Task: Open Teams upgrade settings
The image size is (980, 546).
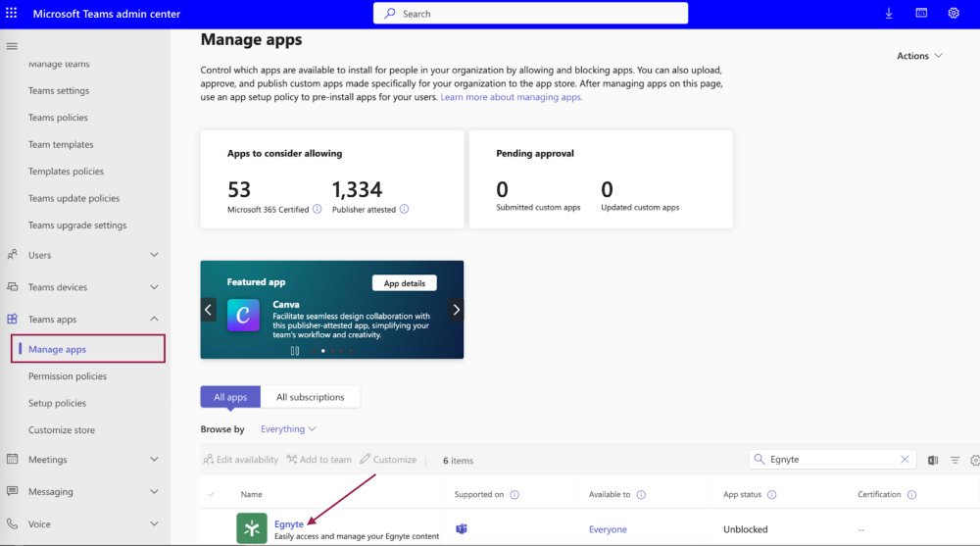Action: click(x=76, y=225)
